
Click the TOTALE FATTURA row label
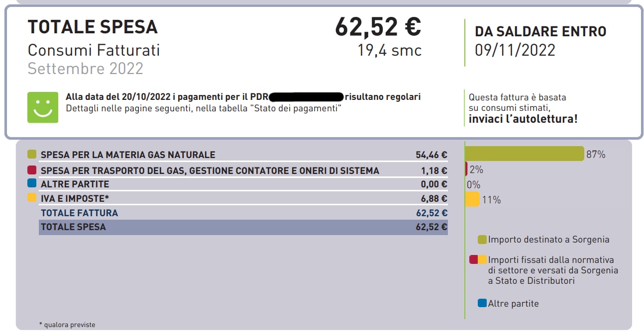pos(79,213)
